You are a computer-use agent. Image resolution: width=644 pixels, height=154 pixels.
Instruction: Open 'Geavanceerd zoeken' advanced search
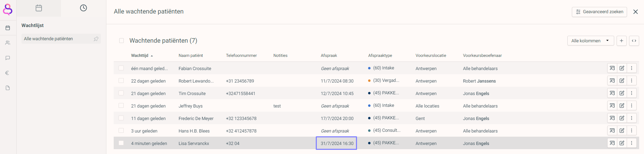599,12
